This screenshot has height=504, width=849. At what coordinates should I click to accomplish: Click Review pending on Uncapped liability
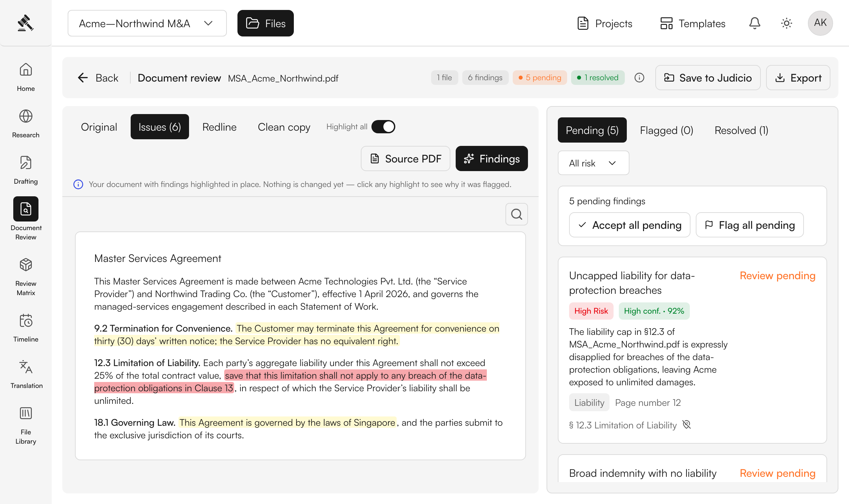[777, 276]
